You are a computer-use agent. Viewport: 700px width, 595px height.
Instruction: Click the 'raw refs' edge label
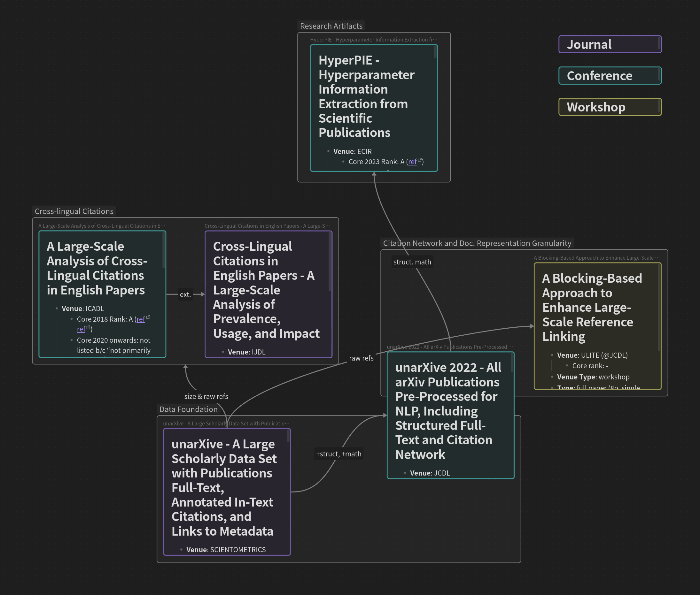pyautogui.click(x=361, y=358)
